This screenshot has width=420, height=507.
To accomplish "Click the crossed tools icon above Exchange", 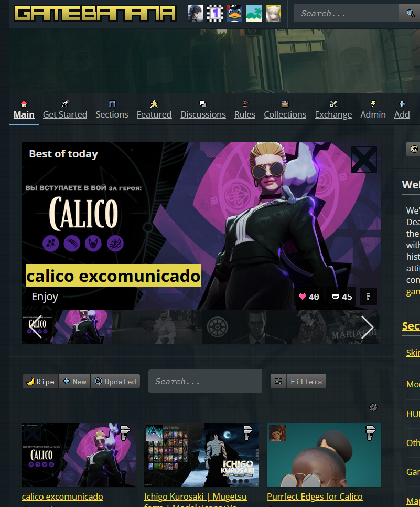I will pyautogui.click(x=333, y=104).
